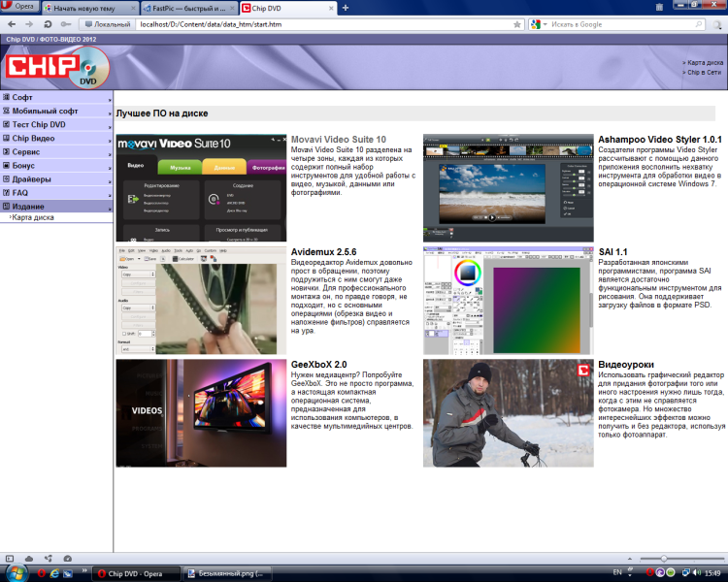The height and width of the screenshot is (582, 728).
Task: Focus the address bar with localhost URL
Action: tap(325, 24)
